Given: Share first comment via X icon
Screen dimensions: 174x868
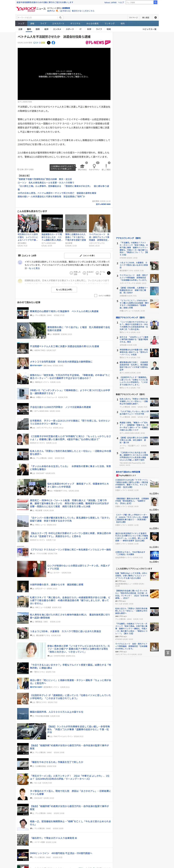Looking at the screenshot, I should tap(108, 273).
